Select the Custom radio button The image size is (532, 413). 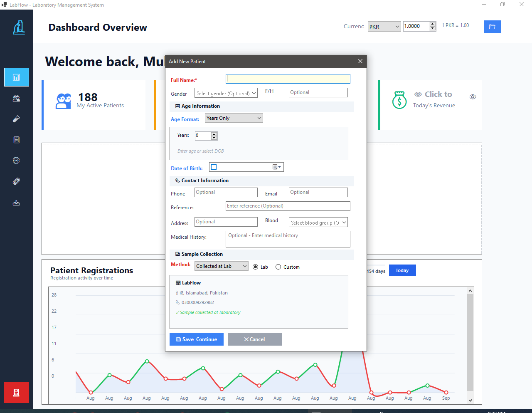[278, 267]
